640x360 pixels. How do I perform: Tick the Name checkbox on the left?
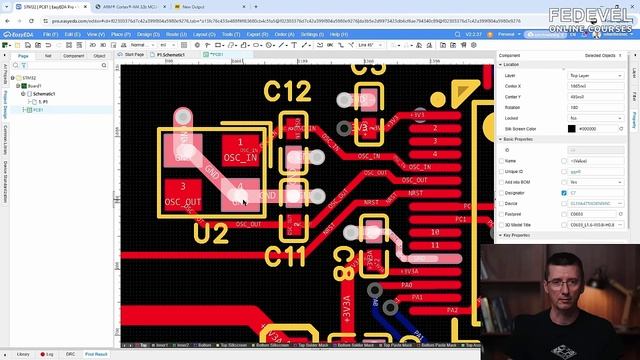[x=501, y=161]
